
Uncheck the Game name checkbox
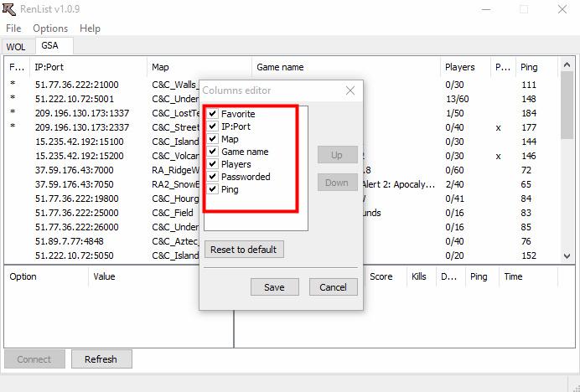(213, 152)
